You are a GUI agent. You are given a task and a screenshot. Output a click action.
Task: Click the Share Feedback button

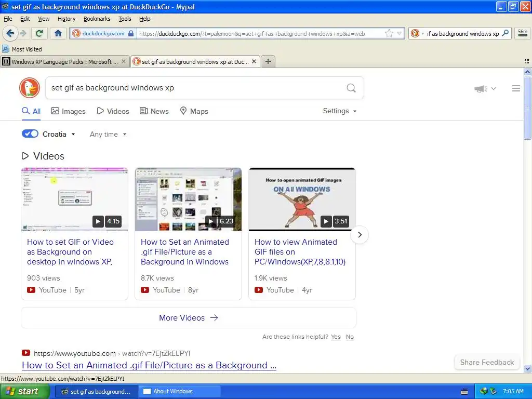[487, 362]
